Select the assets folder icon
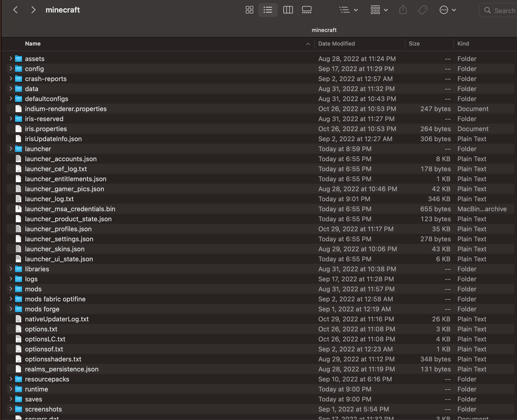 pos(19,59)
